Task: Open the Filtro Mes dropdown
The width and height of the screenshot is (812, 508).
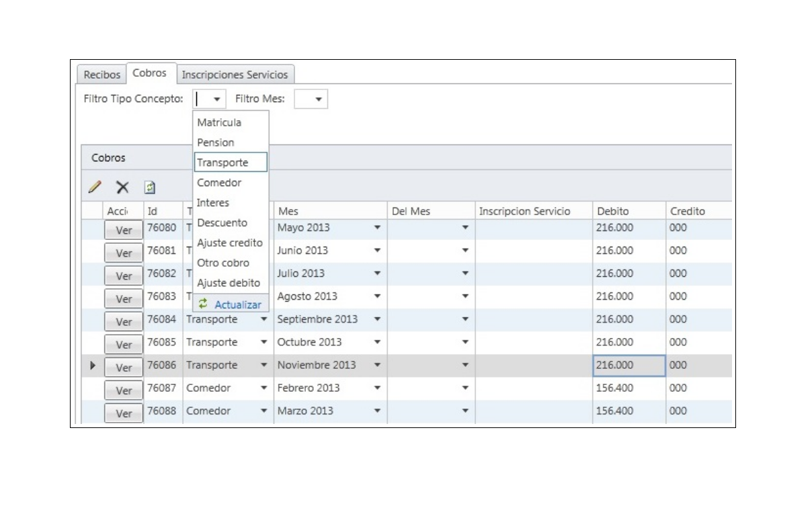Action: coord(319,99)
